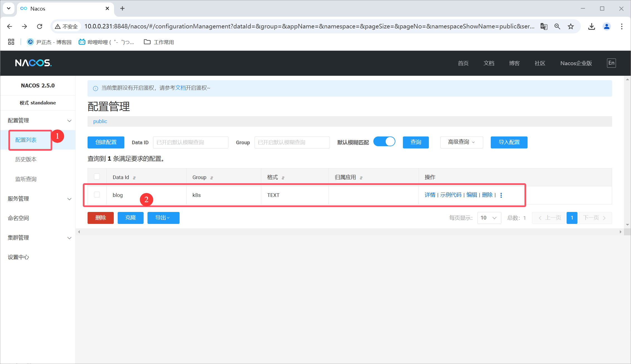631x364 pixels.
Task: Go to 命名空间 sidebar item
Action: click(18, 218)
